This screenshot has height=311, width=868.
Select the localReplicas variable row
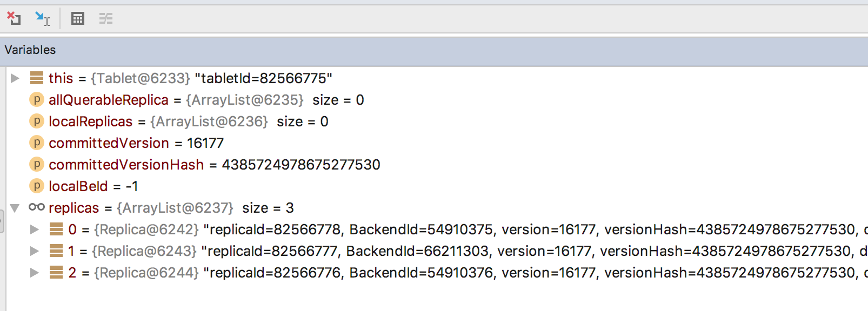click(x=90, y=121)
